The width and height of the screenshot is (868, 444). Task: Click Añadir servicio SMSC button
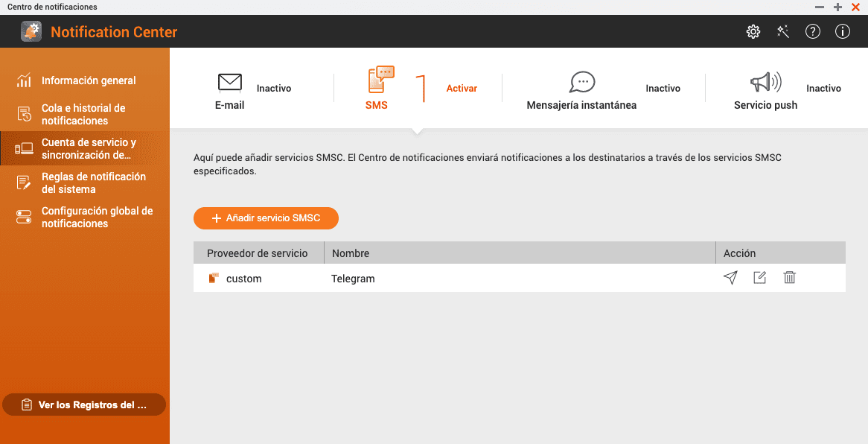pyautogui.click(x=266, y=218)
